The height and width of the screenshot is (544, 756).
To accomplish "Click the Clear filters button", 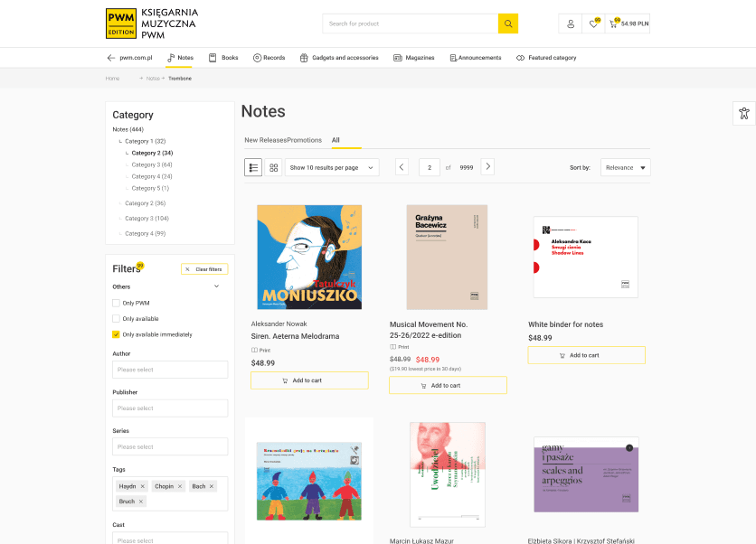I will point(204,269).
